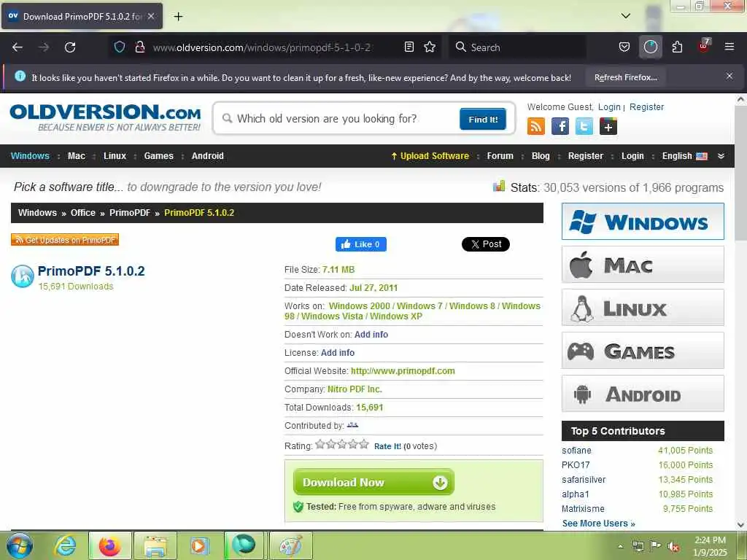
Task: Click Get Updates on PrimoPDF button
Action: pos(65,239)
